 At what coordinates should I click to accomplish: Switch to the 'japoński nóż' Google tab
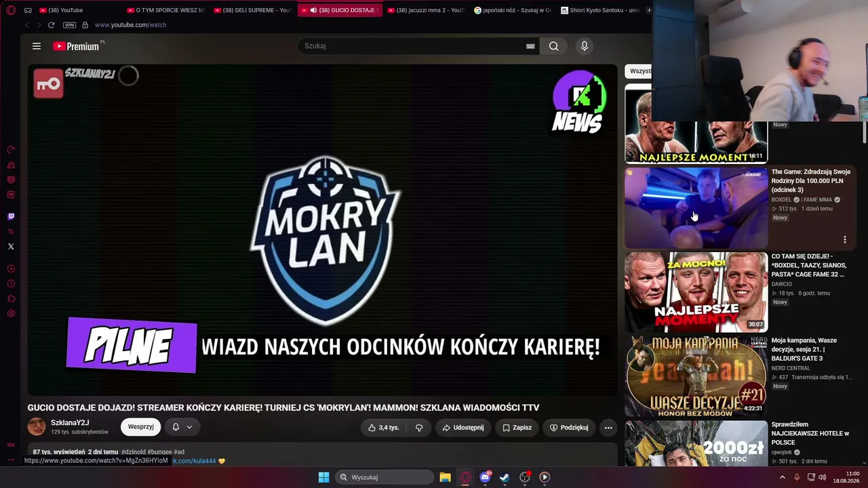(513, 10)
